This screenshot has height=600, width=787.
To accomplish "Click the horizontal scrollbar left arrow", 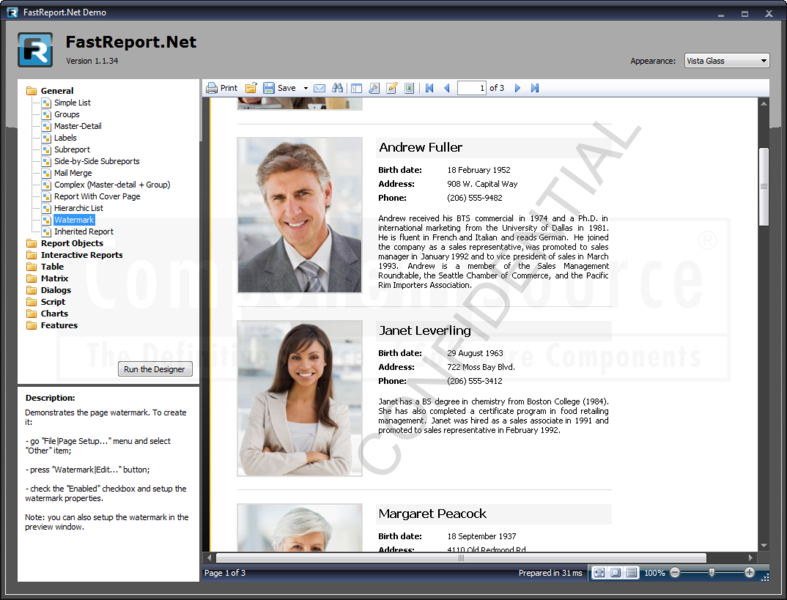I will click(209, 557).
